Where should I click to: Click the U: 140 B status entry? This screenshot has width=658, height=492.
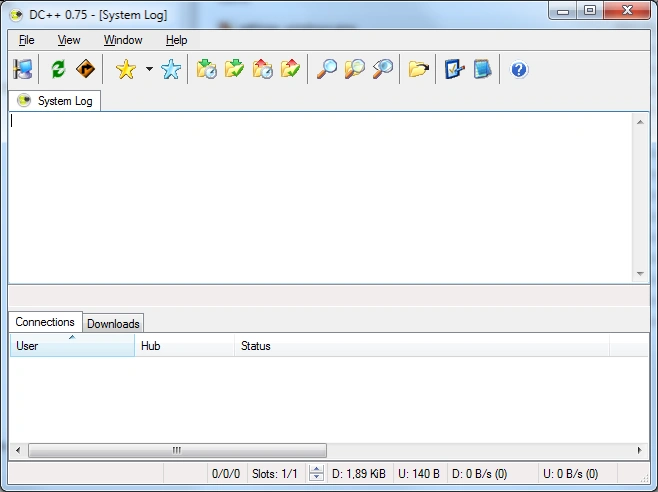[x=419, y=474]
